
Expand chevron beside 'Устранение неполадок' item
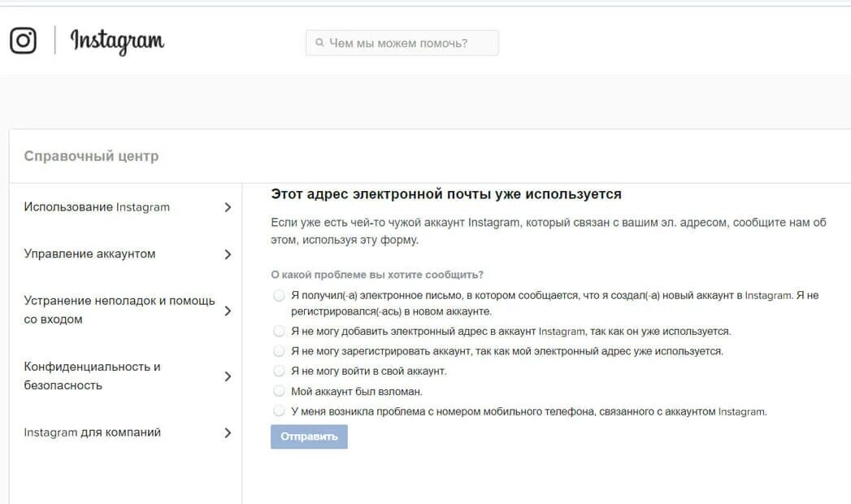click(228, 311)
